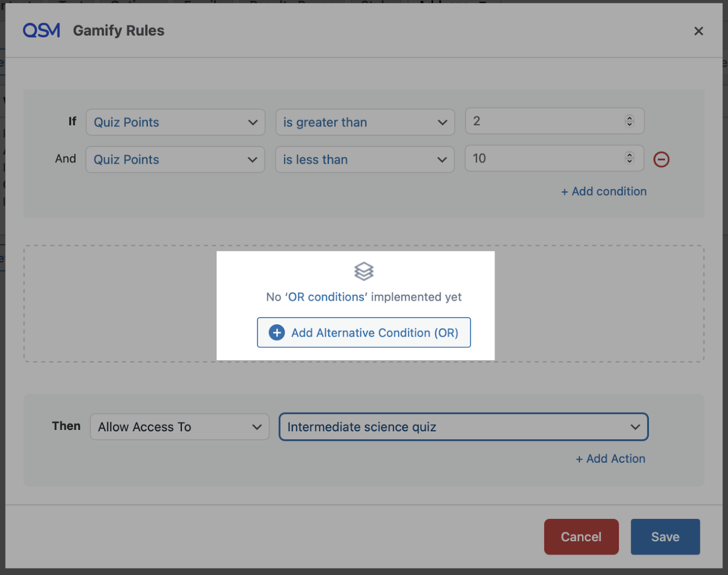Open the first Quiz Points dropdown in If row
The height and width of the screenshot is (575, 728).
[175, 122]
